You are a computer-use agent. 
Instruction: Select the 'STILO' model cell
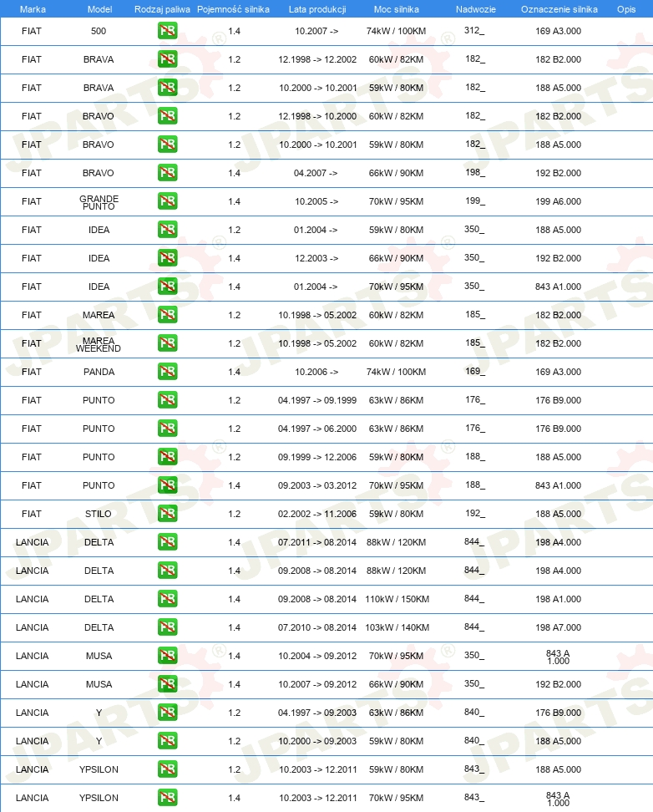point(99,514)
